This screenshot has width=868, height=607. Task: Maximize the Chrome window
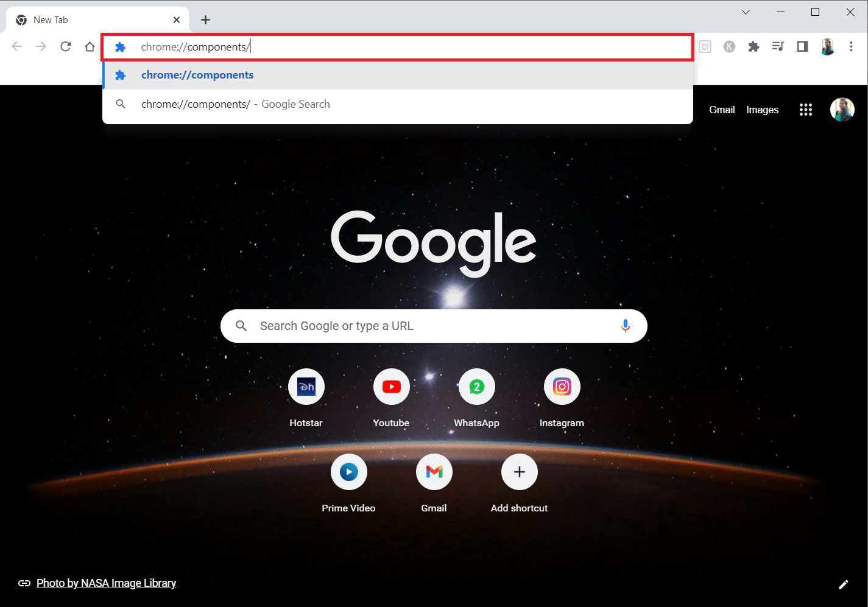[x=815, y=12]
